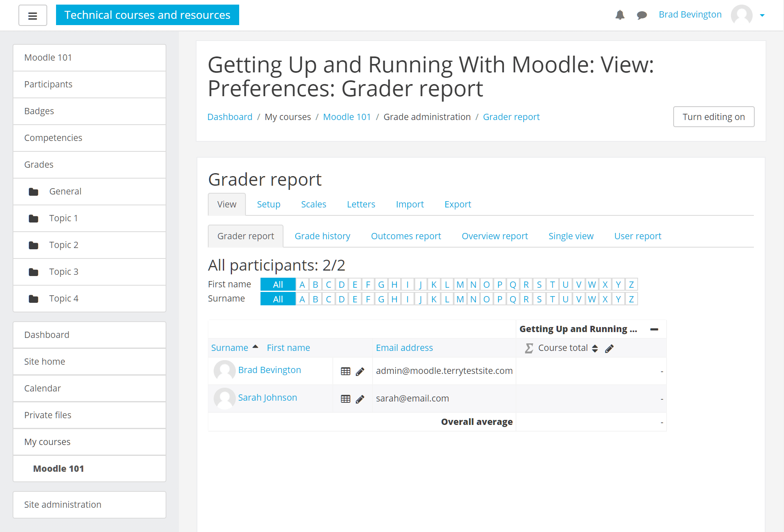Open Site administration in the sidebar
Viewport: 784px width, 532px height.
coord(89,505)
